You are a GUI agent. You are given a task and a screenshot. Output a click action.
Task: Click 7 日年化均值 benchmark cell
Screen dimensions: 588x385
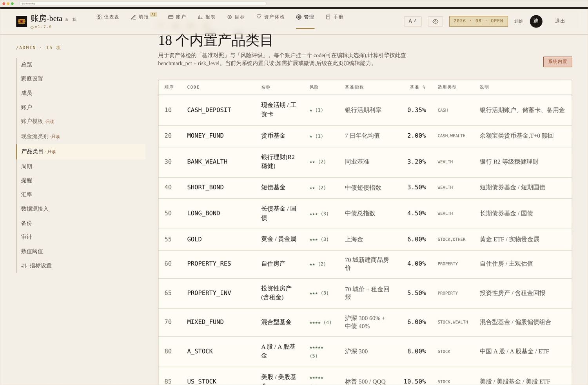[x=362, y=136]
